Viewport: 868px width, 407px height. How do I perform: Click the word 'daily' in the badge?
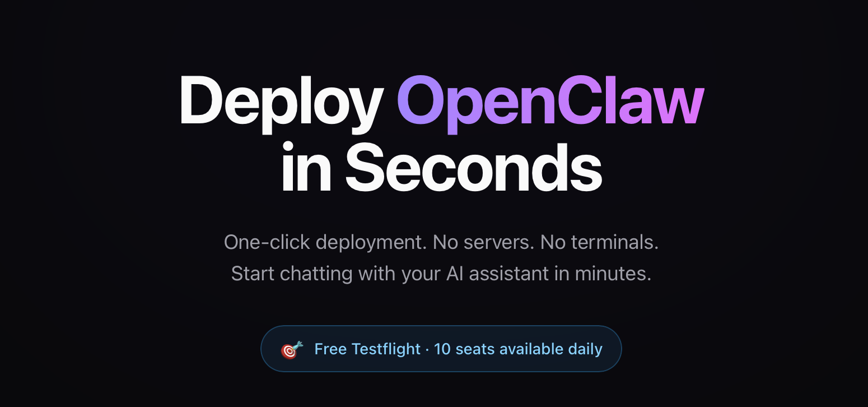[x=585, y=349]
